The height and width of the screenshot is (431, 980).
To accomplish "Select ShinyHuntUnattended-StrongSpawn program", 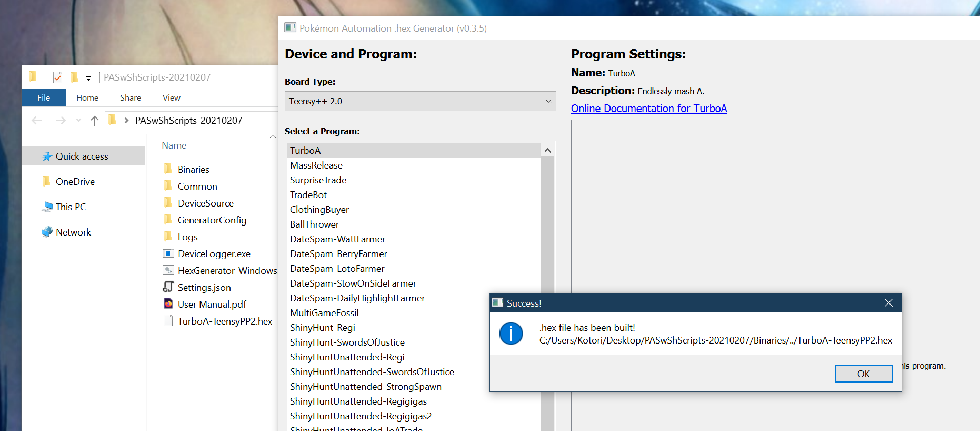I will coord(388,386).
